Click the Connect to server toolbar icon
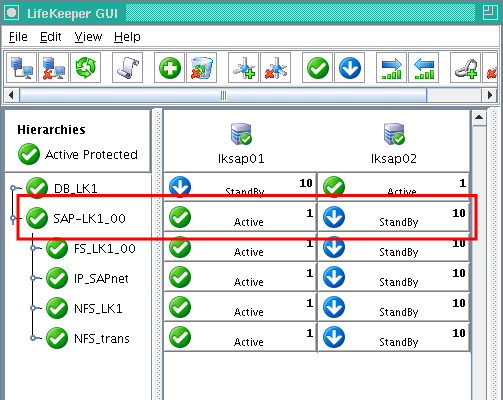Image resolution: width=503 pixels, height=400 pixels. coord(22,68)
